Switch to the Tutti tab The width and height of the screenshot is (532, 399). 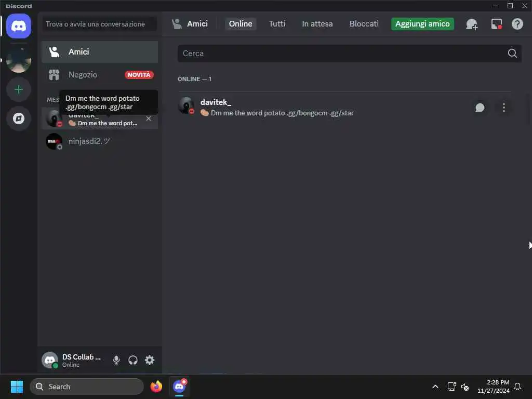[x=277, y=24]
